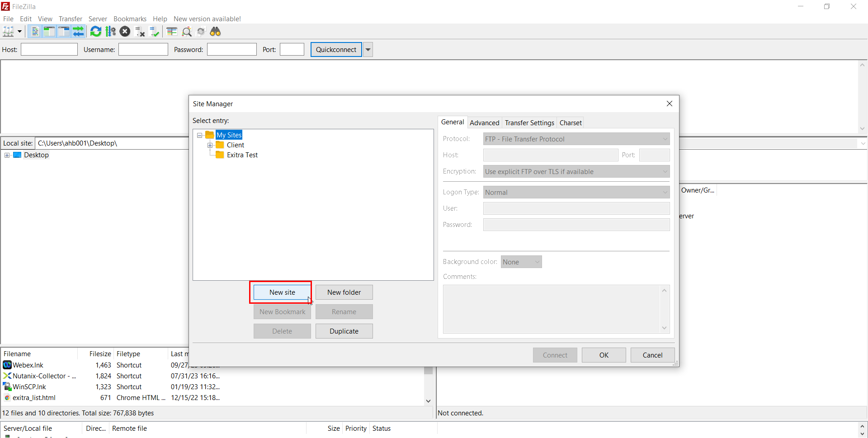Click local file list scroll down arrow
The width and height of the screenshot is (868, 438).
click(x=429, y=401)
